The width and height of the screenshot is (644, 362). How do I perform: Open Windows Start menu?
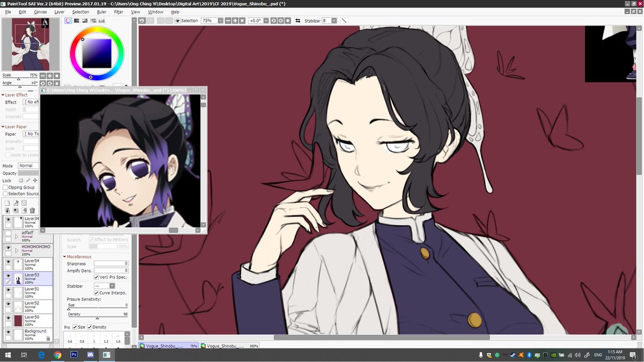(x=8, y=355)
